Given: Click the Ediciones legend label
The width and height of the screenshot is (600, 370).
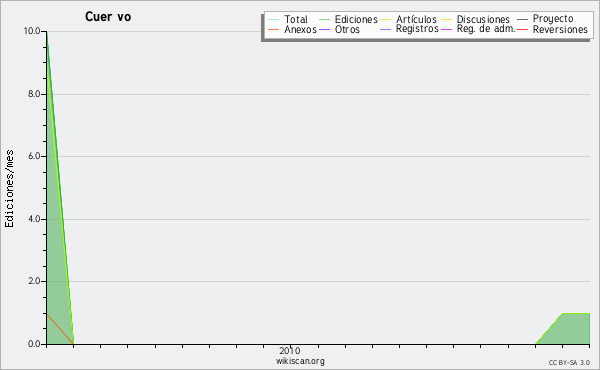Looking at the screenshot, I should click(356, 19).
